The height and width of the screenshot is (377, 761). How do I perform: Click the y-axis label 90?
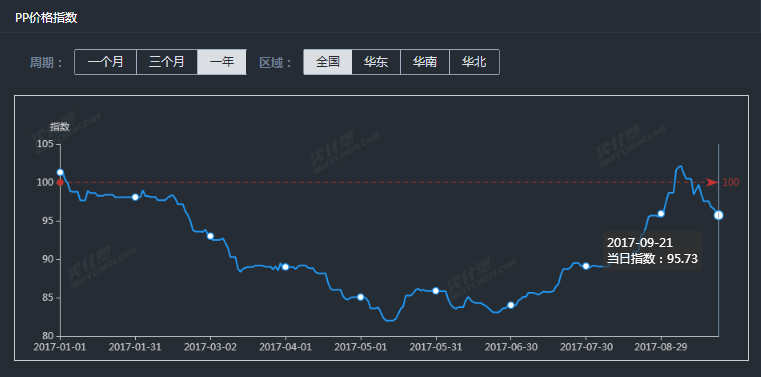point(49,259)
